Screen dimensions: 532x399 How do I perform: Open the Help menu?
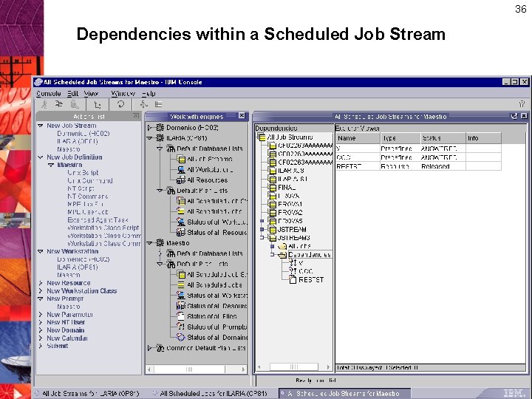tap(149, 94)
